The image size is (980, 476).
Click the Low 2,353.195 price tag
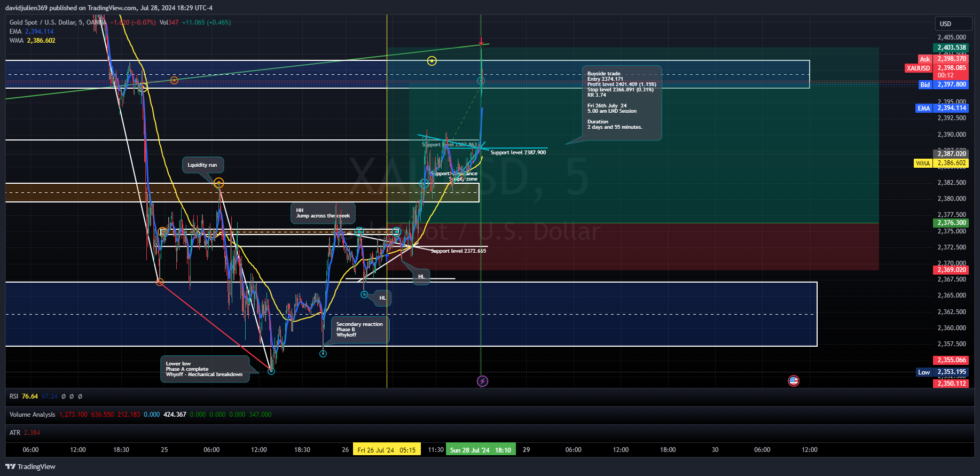click(943, 372)
